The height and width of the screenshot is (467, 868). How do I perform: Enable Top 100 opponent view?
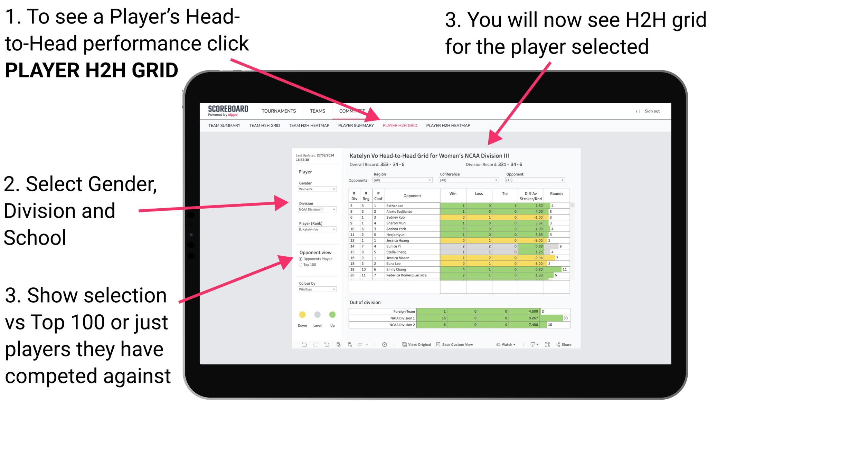coord(300,264)
